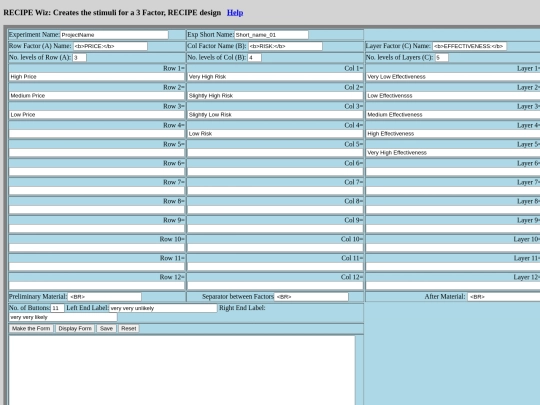The image size is (540, 405).
Task: Click the empty Row 4 input field
Action: click(97, 134)
